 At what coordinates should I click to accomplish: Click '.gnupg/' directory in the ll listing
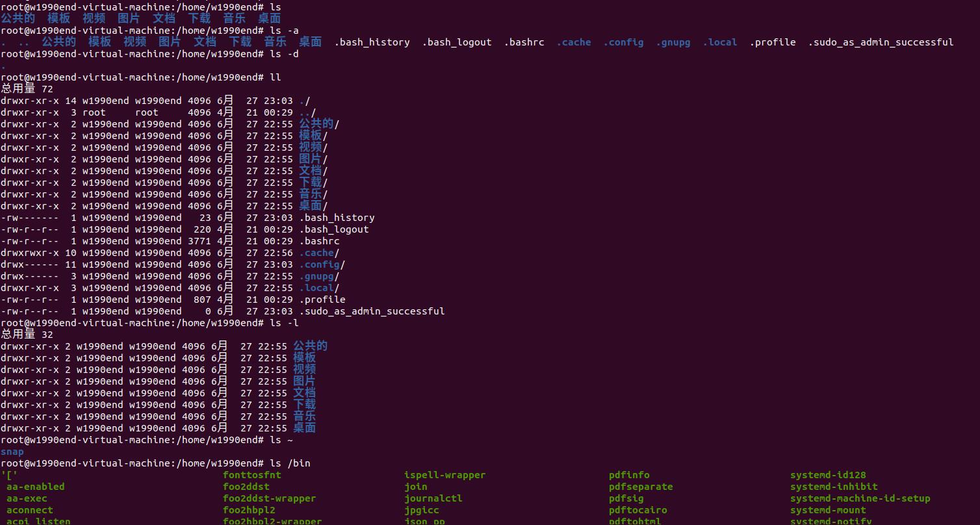point(319,276)
